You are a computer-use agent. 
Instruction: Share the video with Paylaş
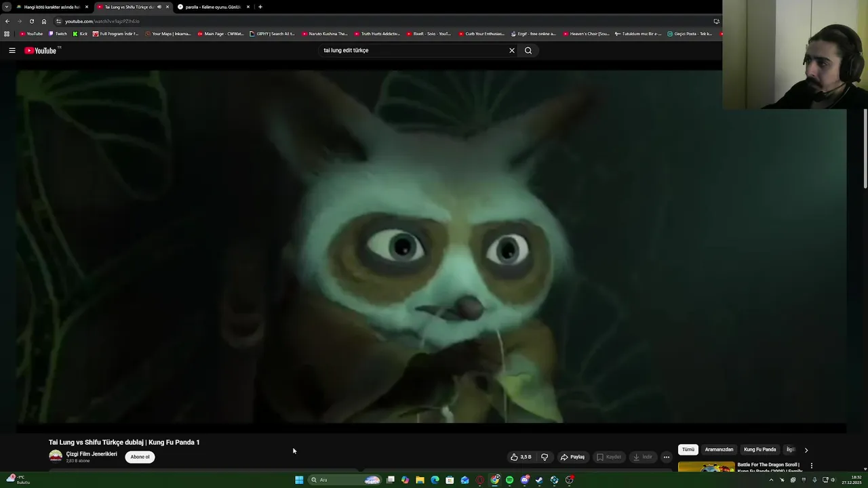(573, 457)
